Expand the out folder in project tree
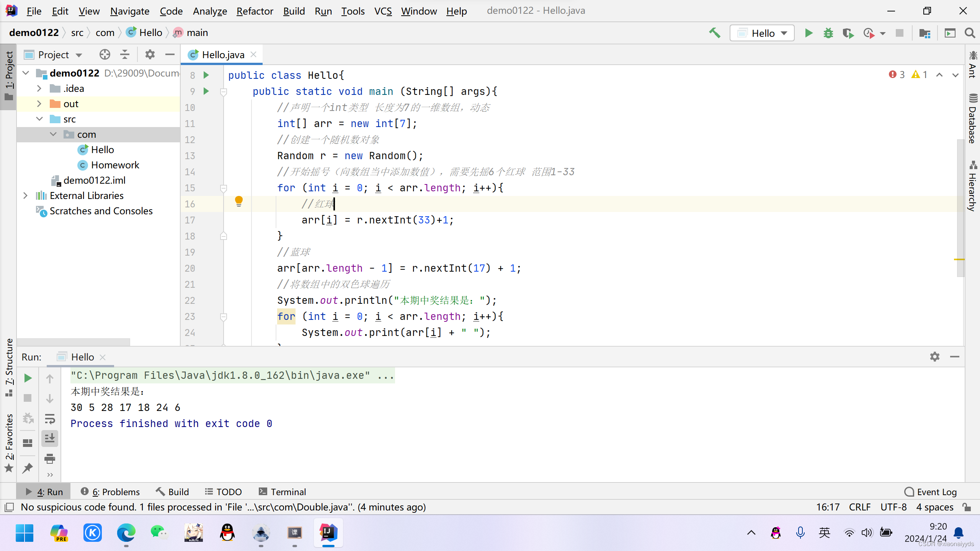 pyautogui.click(x=39, y=104)
